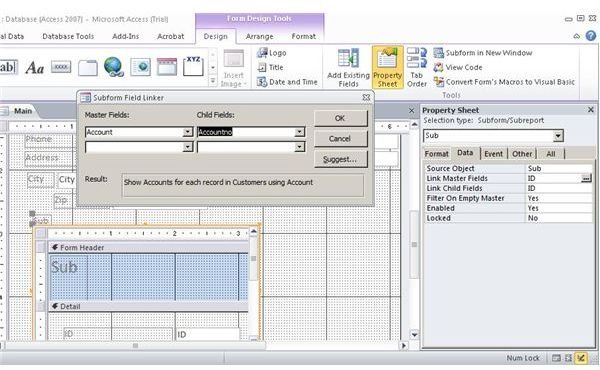Open the Tab Order dialog

coord(417,68)
